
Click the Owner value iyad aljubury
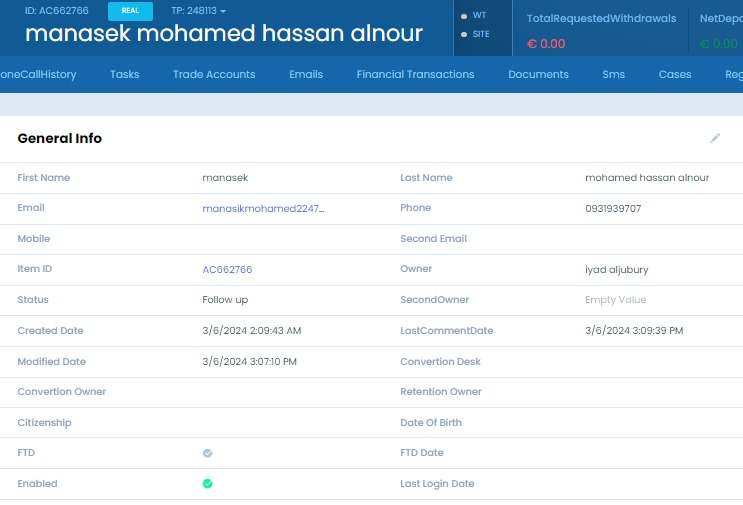616,269
